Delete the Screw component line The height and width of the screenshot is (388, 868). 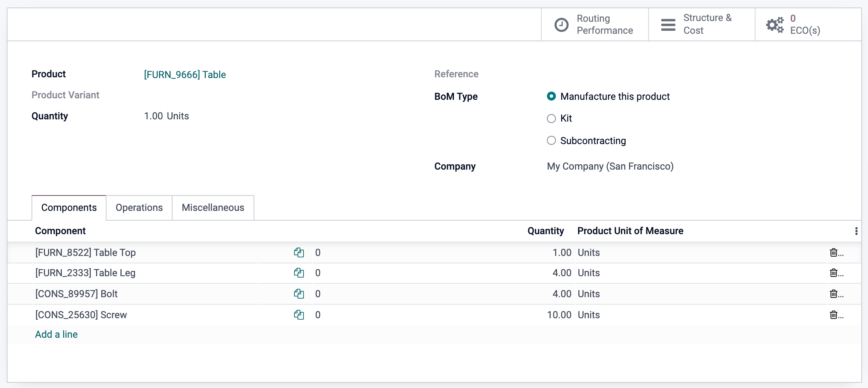833,315
